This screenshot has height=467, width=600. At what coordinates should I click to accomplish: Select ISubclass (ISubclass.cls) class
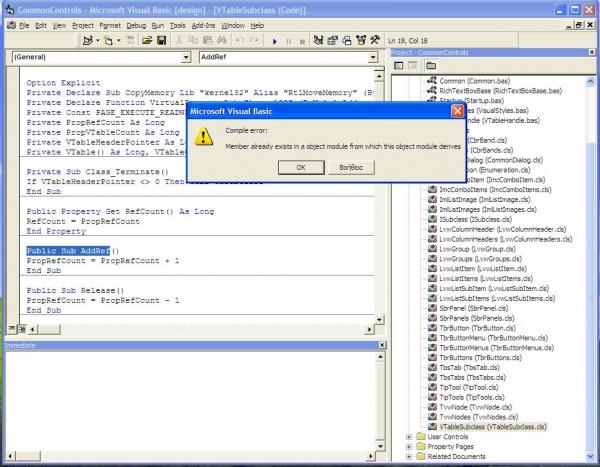coord(475,219)
